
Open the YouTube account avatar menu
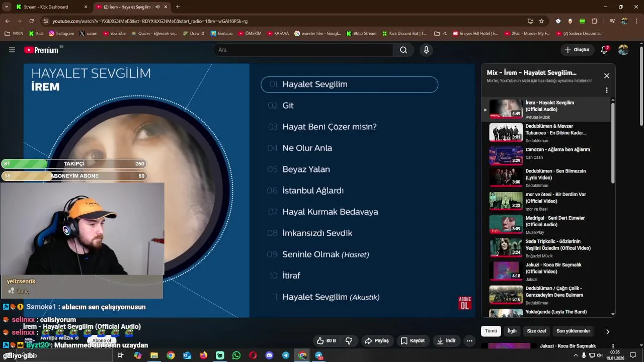click(x=623, y=50)
